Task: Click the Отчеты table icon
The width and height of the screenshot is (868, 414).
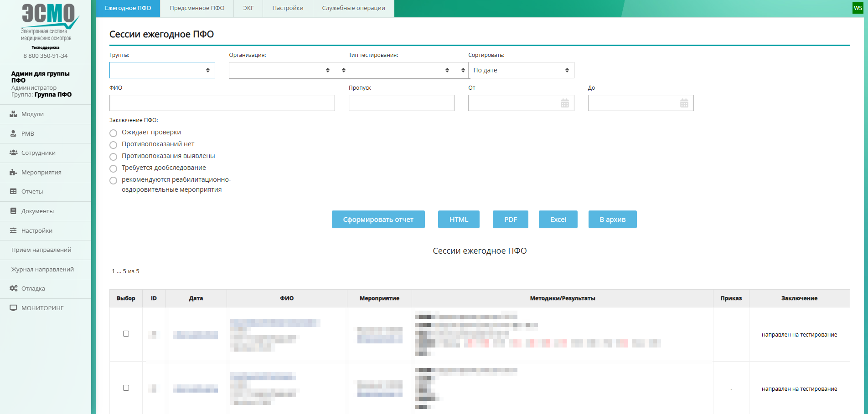Action: pyautogui.click(x=13, y=192)
